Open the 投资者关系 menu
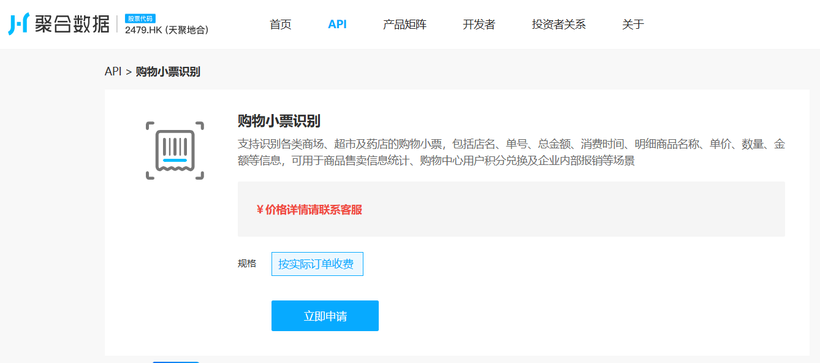This screenshot has width=820, height=363. click(x=559, y=24)
